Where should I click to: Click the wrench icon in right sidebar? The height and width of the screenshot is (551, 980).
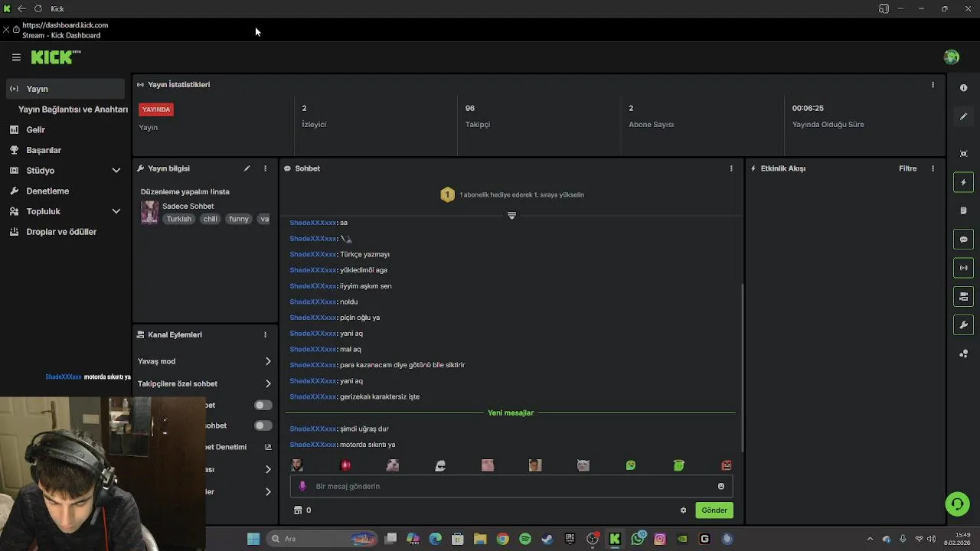pyautogui.click(x=963, y=325)
